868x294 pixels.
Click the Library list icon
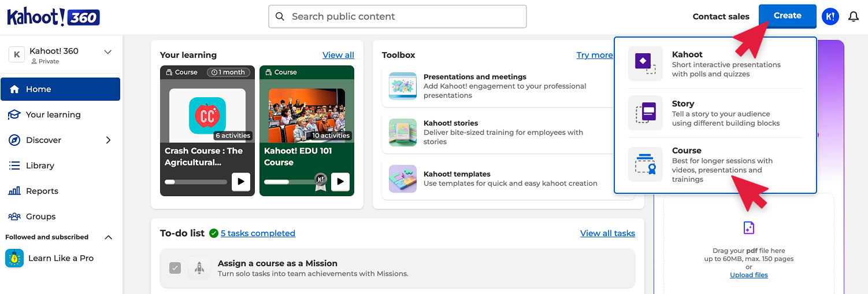click(14, 166)
